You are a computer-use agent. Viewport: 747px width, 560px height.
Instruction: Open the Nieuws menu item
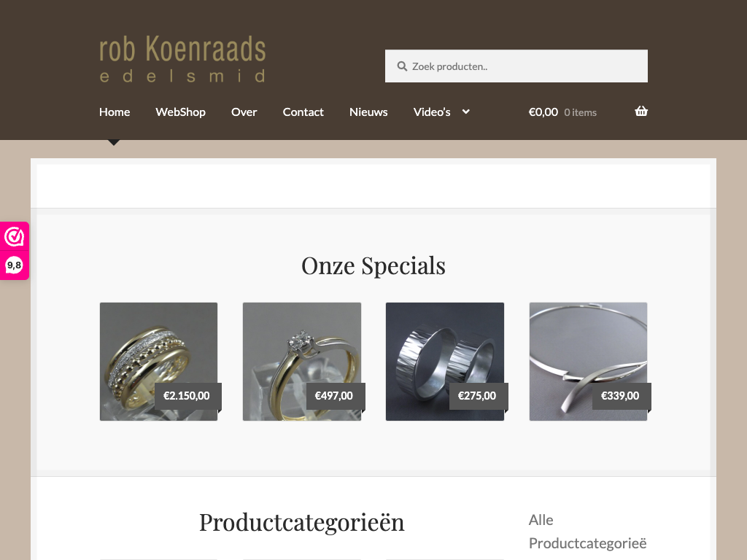[x=368, y=112]
